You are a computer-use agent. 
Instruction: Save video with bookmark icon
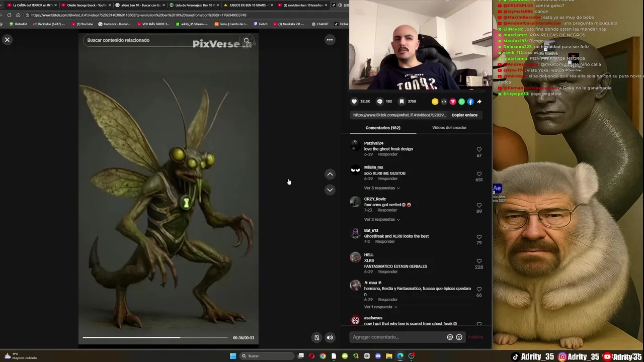401,101
